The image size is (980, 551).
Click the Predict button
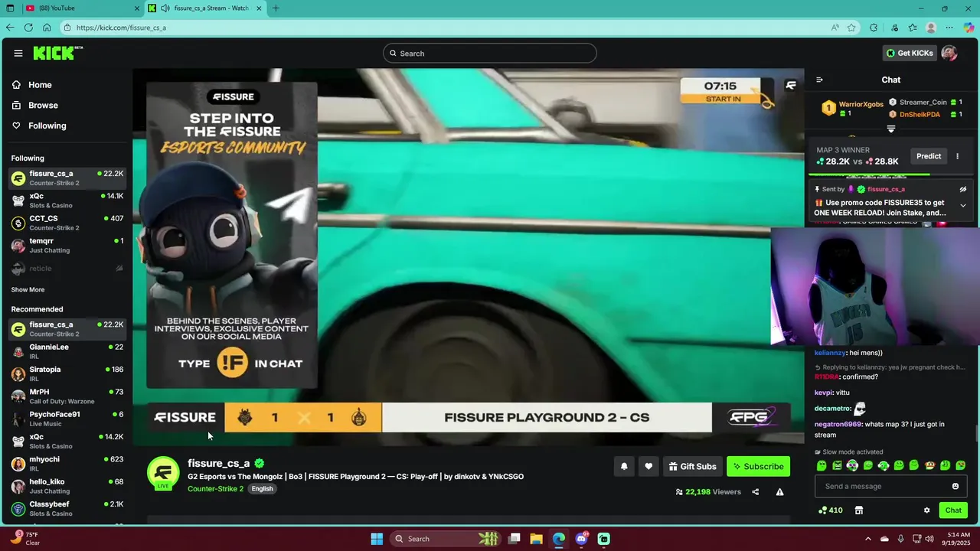(x=929, y=156)
